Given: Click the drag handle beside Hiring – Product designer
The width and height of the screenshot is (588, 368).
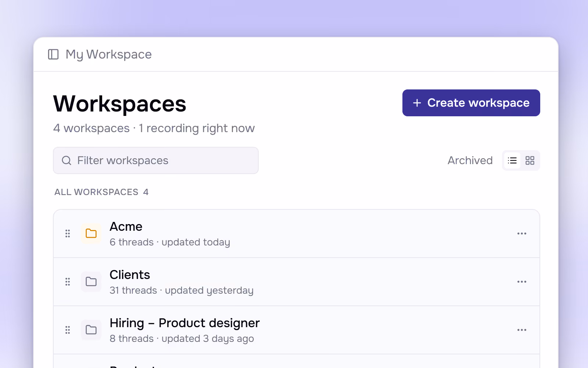Looking at the screenshot, I should coord(68,330).
